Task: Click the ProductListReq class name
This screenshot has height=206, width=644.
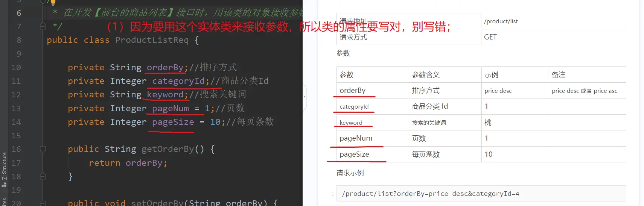Action: tap(152, 40)
